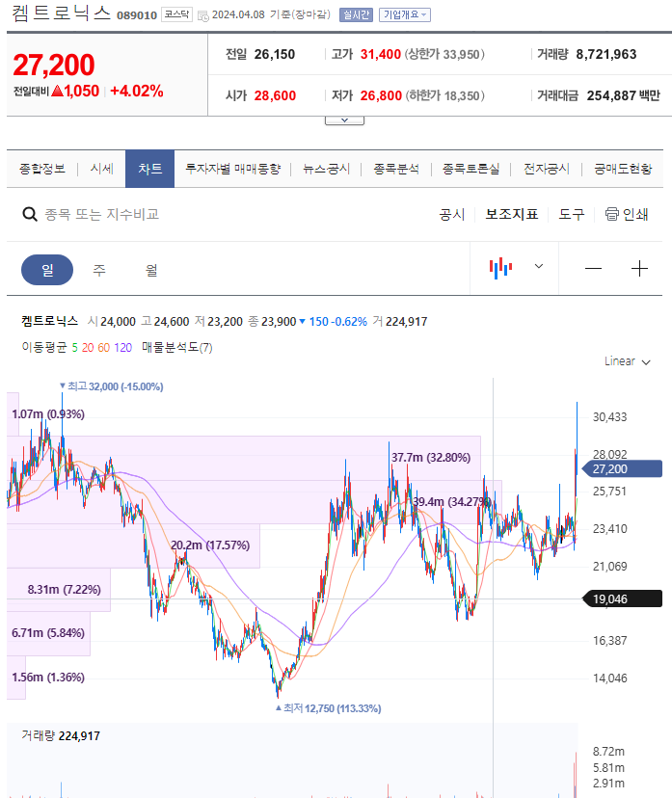Click the 거래량 224,917 volume label
The image size is (672, 798).
click(x=61, y=736)
